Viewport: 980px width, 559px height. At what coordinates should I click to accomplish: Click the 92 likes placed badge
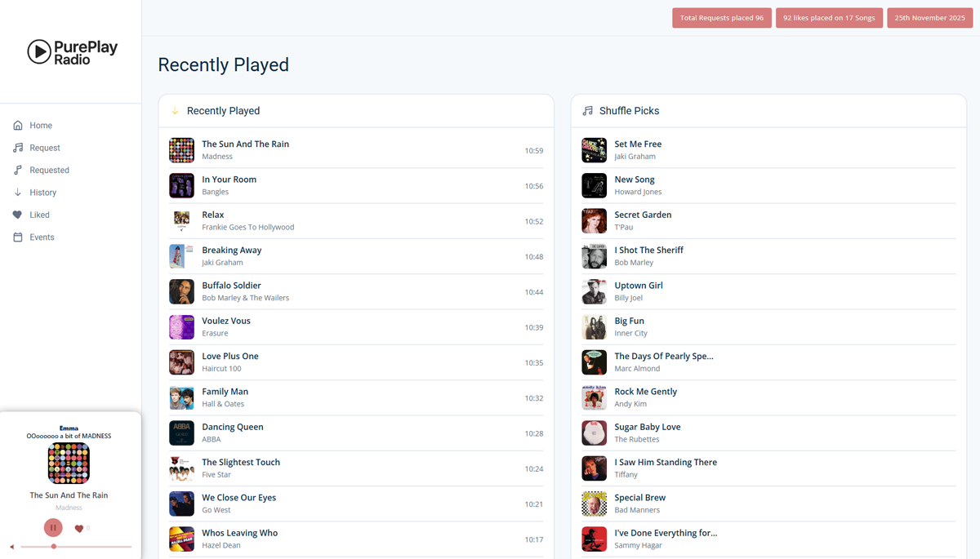(829, 17)
